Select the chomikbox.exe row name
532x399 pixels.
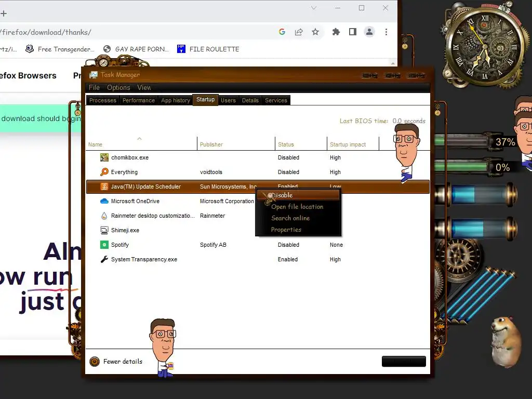click(x=129, y=157)
